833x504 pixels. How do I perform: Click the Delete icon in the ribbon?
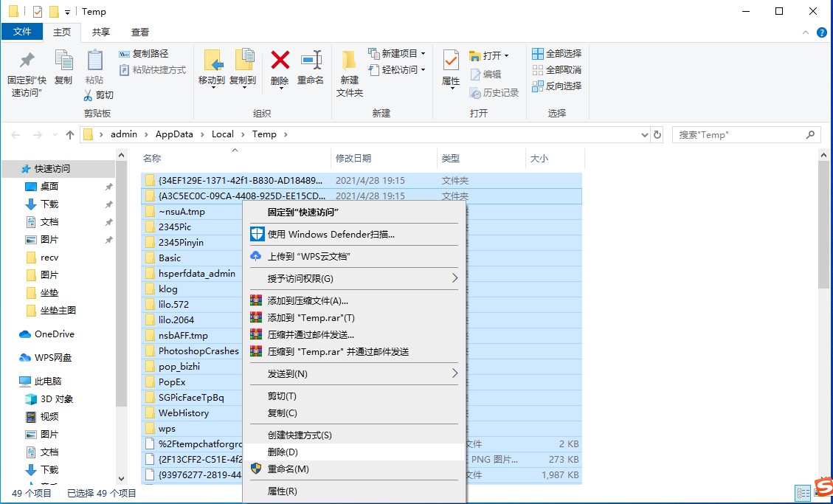tap(280, 61)
